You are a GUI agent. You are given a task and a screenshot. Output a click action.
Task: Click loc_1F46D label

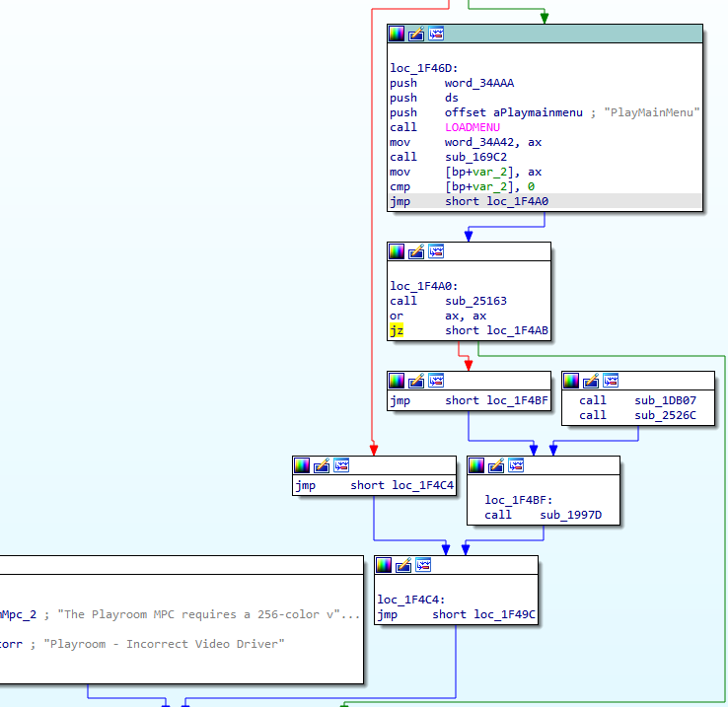tap(424, 68)
